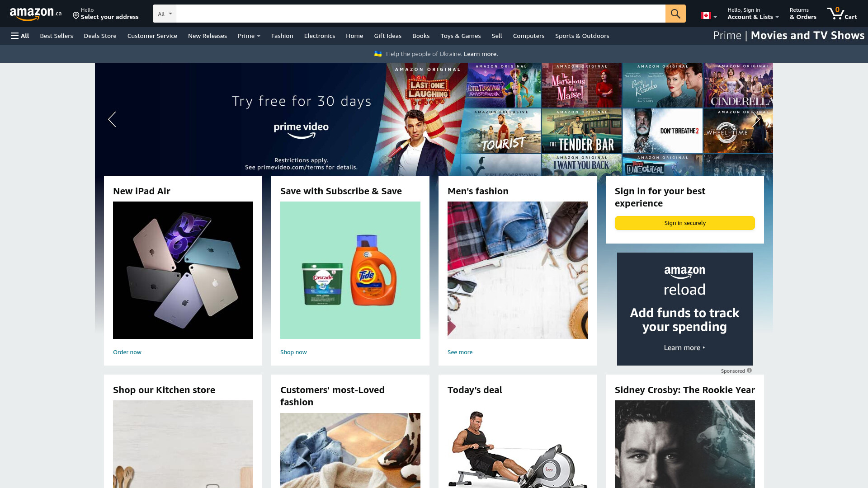The height and width of the screenshot is (488, 868).
Task: Open Gift Ideas
Action: [387, 36]
